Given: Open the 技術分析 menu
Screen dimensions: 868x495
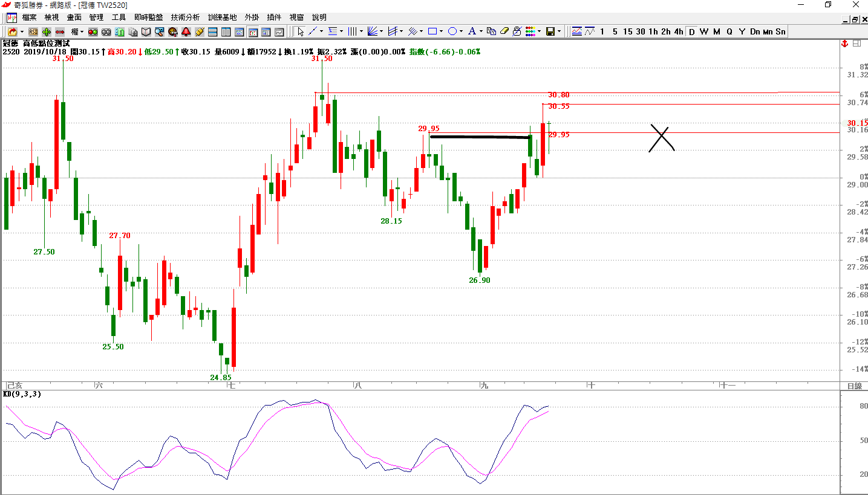Looking at the screenshot, I should [x=185, y=18].
